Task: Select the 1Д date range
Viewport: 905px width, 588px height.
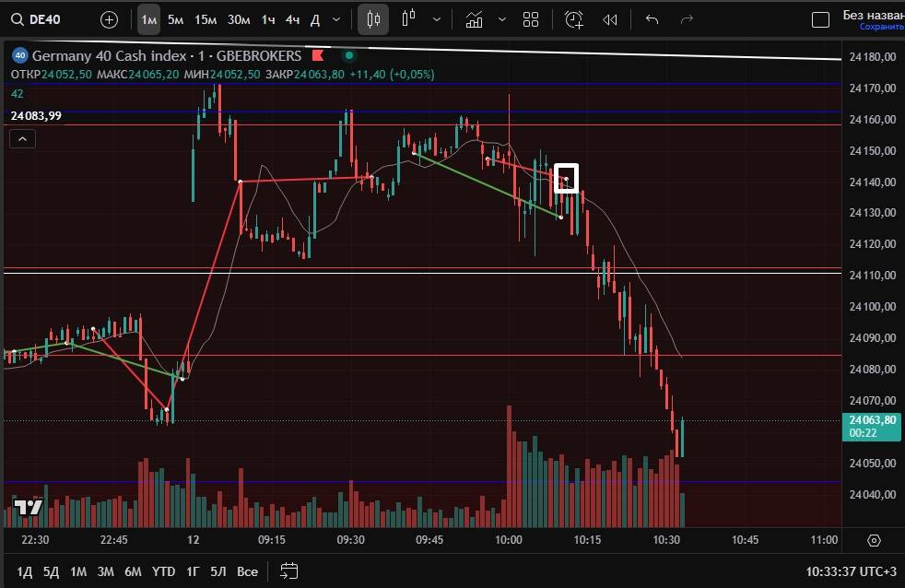Action: [24, 571]
